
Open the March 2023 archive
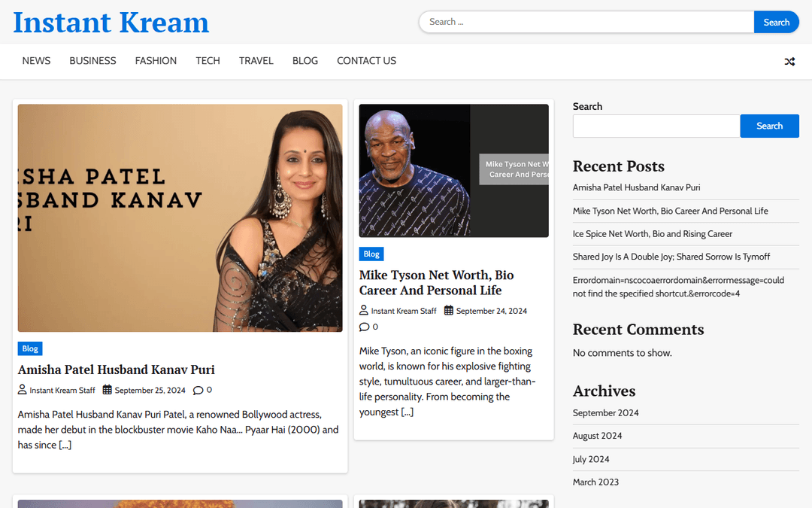[595, 482]
